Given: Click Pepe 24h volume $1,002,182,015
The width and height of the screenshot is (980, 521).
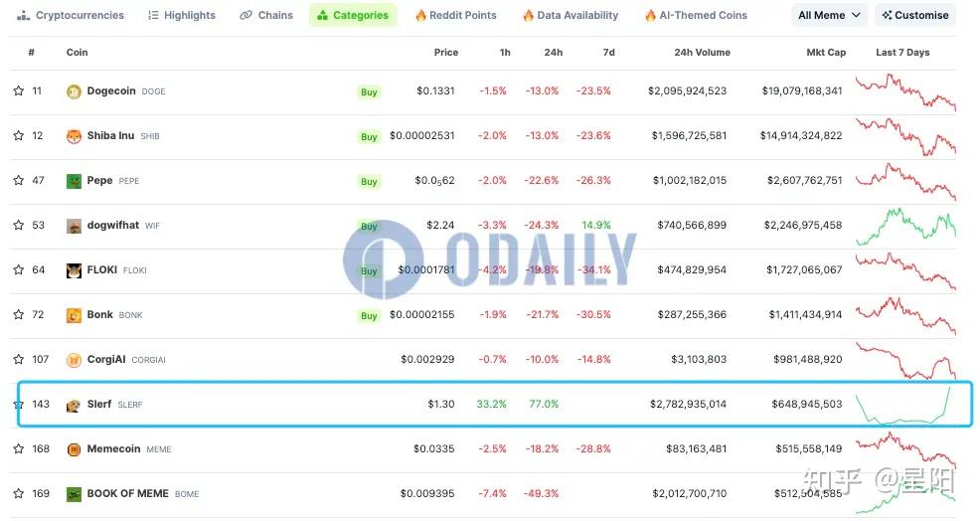Looking at the screenshot, I should tap(690, 181).
